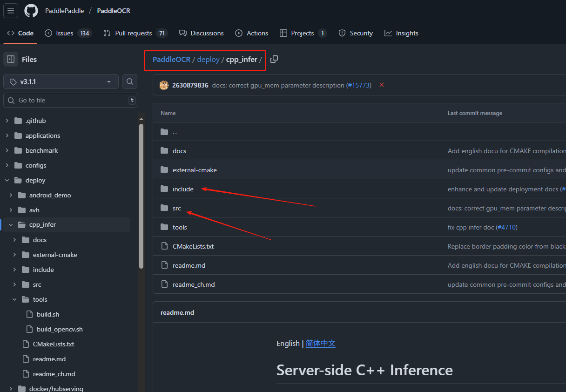
Task: Collapse the file tree panel icon
Action: [11, 59]
